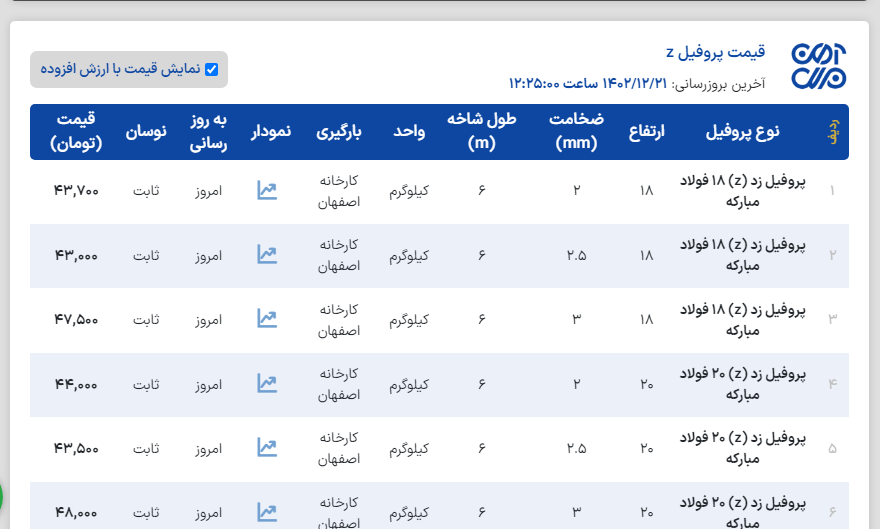Image resolution: width=880 pixels, height=529 pixels.
Task: Open chart icon for row 6 Z profile
Action: point(266,511)
